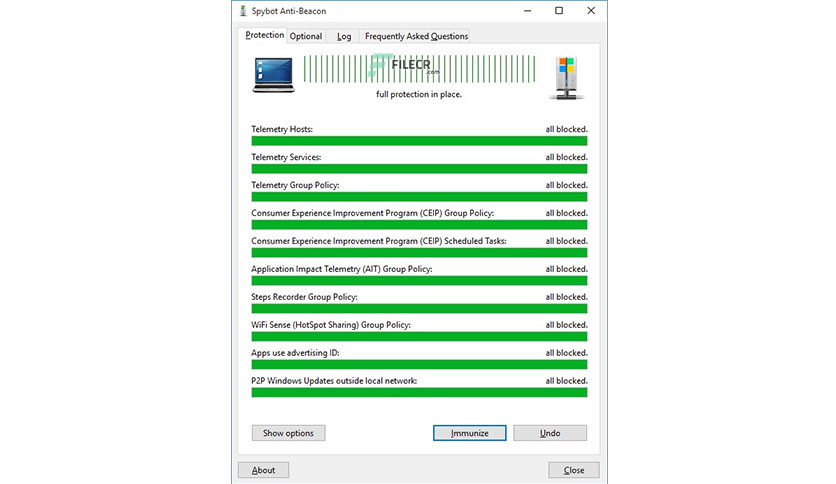The image size is (836, 484).
Task: Open the Optional tab
Action: click(306, 36)
